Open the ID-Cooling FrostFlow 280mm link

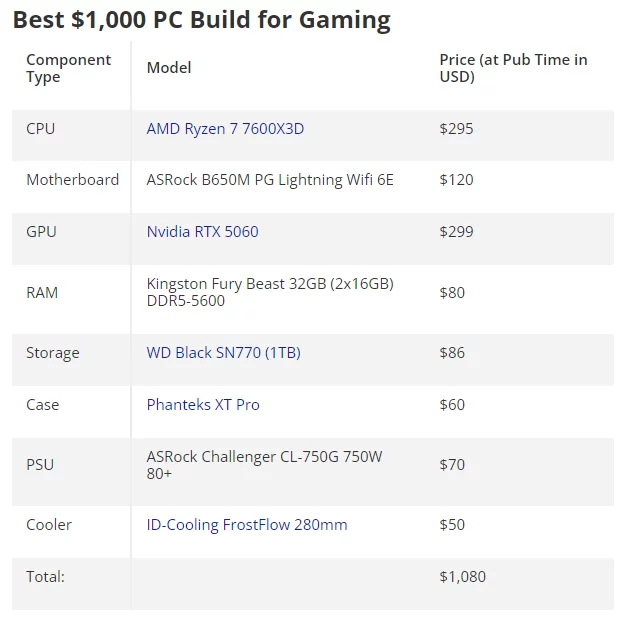(247, 525)
